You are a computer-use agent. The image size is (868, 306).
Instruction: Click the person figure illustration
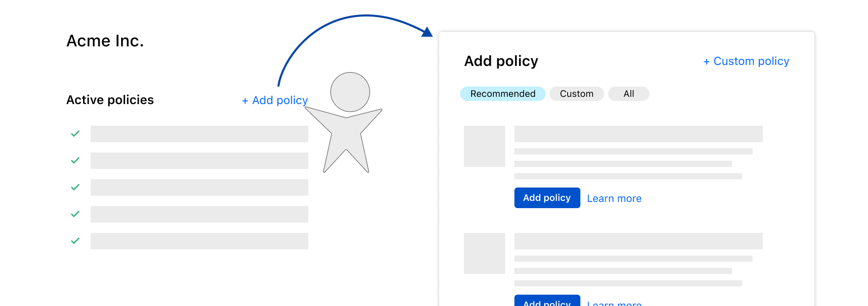point(346,124)
